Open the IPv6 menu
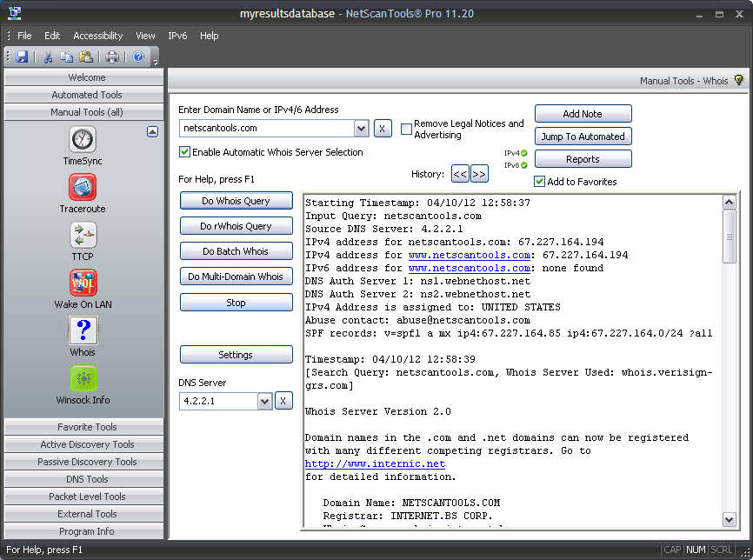 tap(177, 36)
